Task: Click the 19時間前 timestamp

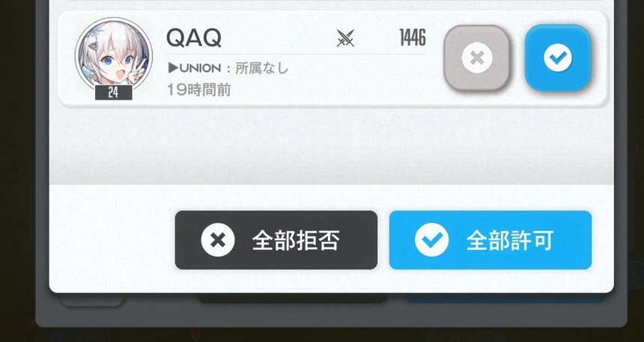Action: (198, 90)
